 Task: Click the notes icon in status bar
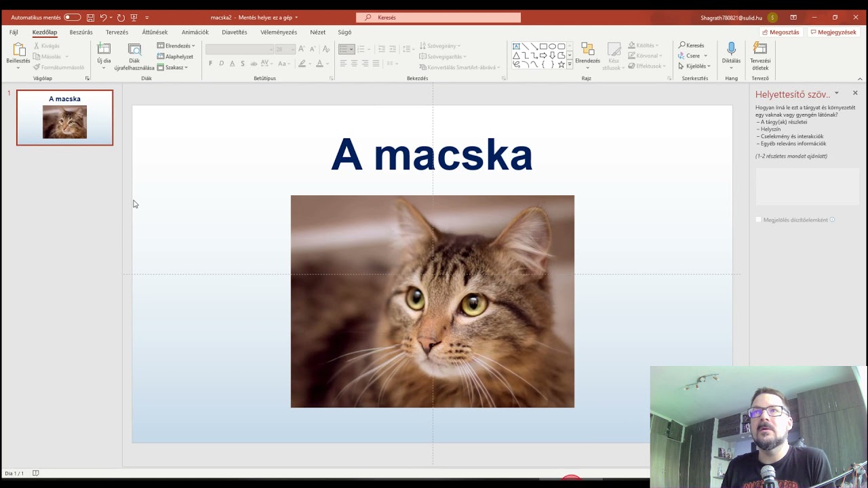36,473
